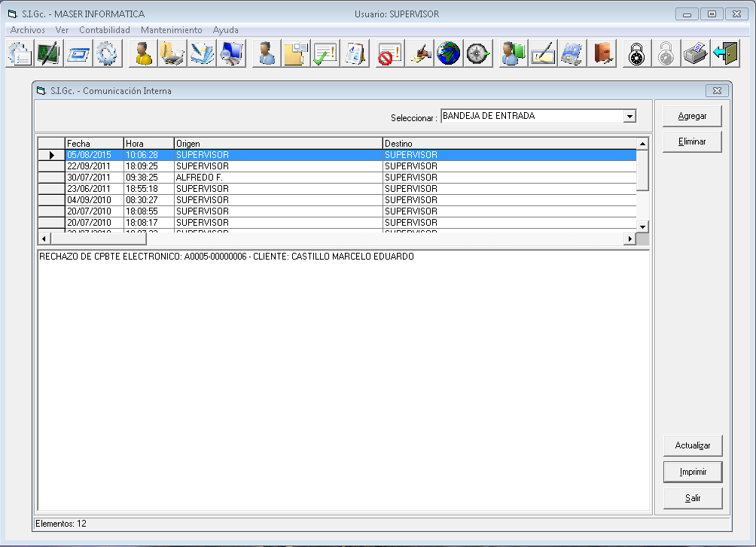Click the horizontal scrollbar right arrow
The width and height of the screenshot is (756, 547).
coord(629,239)
